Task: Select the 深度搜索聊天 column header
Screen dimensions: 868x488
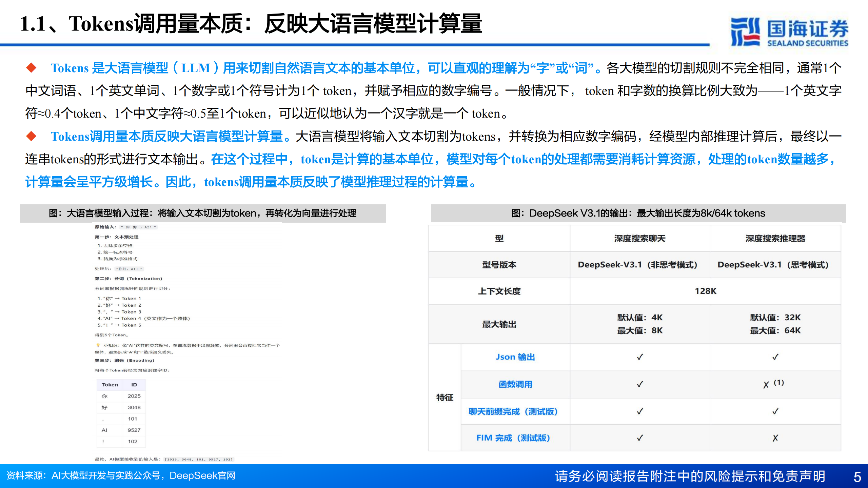Action: (640, 238)
